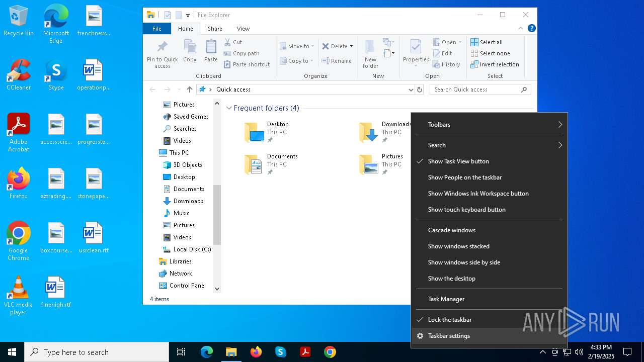Switch to the View ribbon tab
The height and width of the screenshot is (362, 644).
point(243,29)
